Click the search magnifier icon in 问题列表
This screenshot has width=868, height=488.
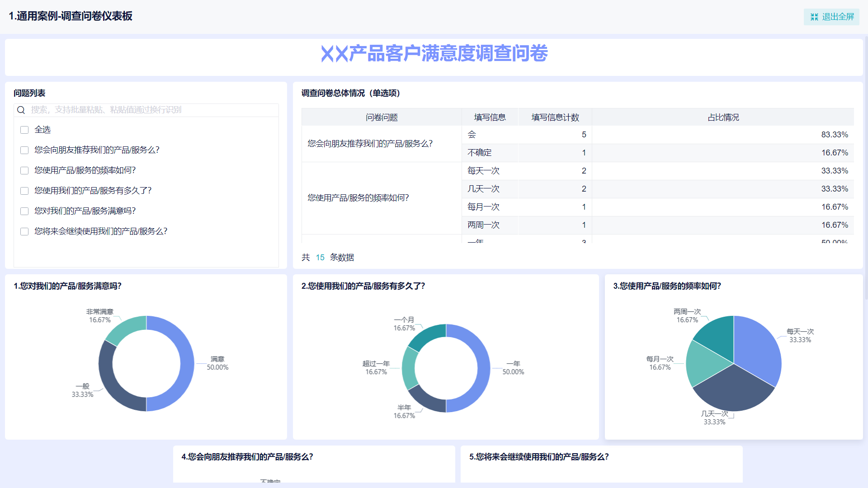pyautogui.click(x=21, y=110)
